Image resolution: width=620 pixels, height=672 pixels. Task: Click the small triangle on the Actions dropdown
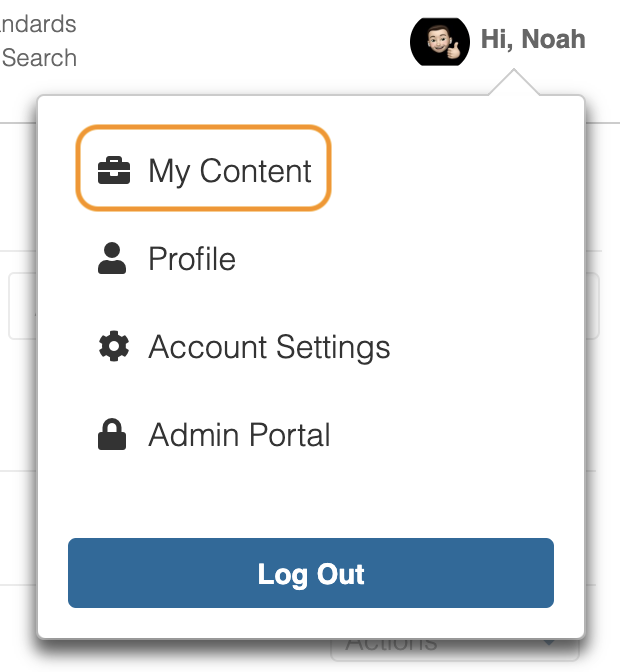(x=548, y=644)
